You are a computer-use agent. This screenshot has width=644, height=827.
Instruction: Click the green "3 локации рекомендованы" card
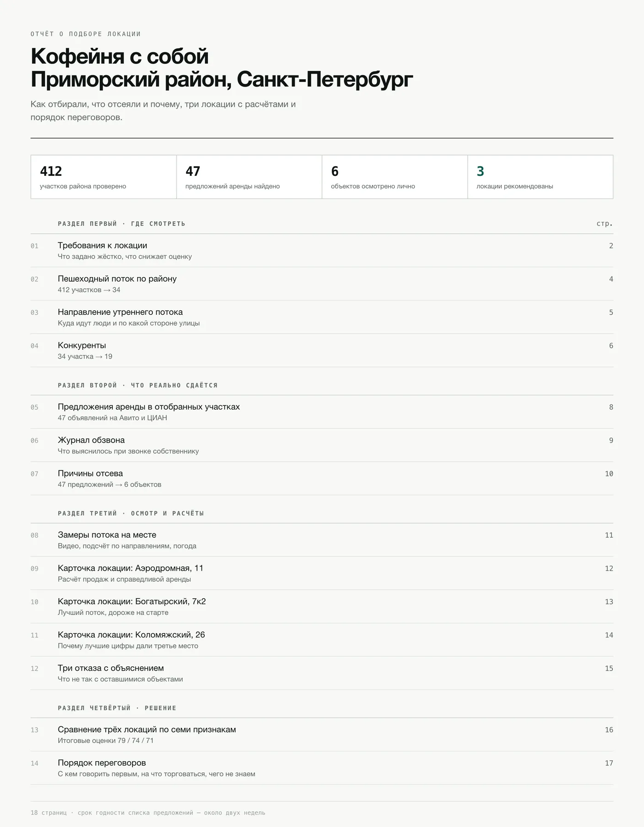pyautogui.click(x=540, y=177)
